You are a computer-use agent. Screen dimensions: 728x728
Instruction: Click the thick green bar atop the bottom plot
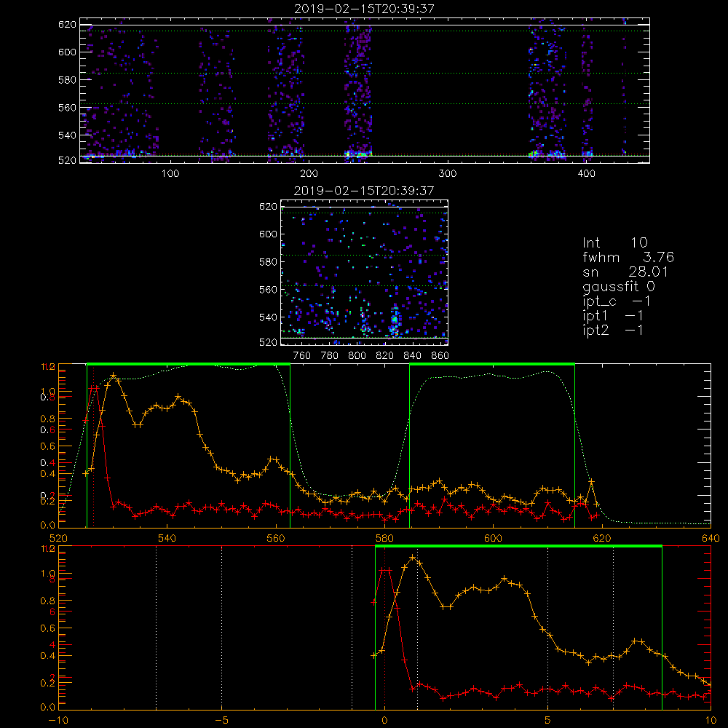tap(518, 547)
